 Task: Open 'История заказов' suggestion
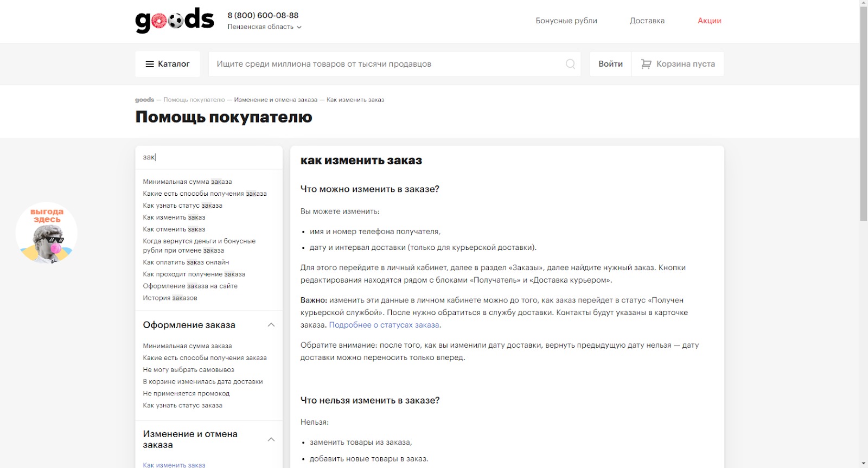click(x=170, y=298)
